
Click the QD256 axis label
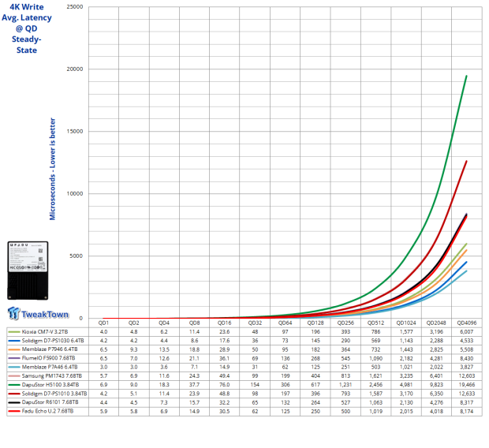click(345, 323)
